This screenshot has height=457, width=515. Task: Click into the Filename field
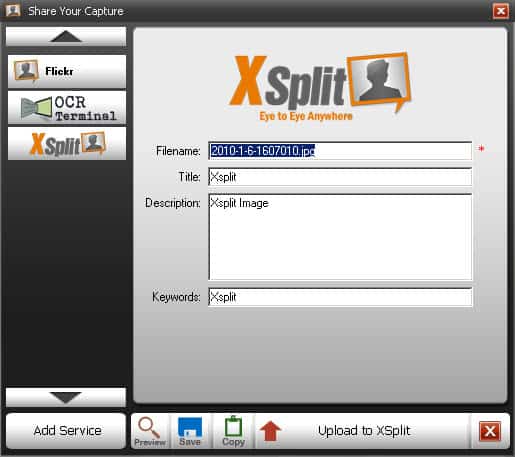pyautogui.click(x=340, y=151)
